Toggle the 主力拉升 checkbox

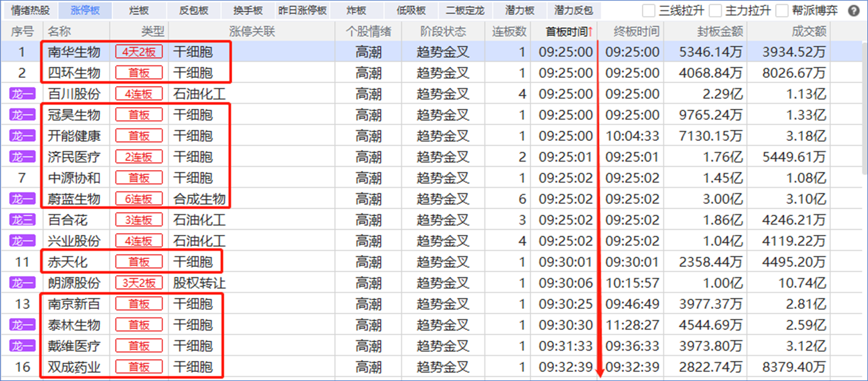(715, 11)
